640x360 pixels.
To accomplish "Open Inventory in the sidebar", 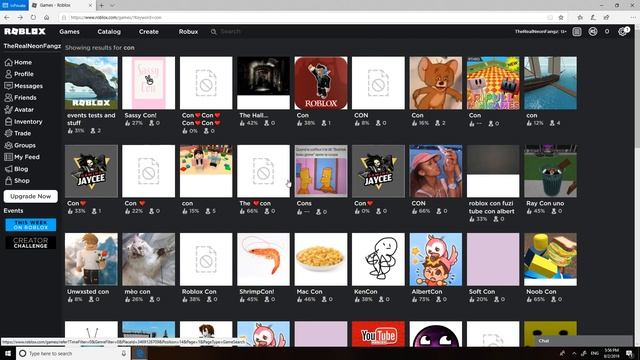I will (23, 121).
